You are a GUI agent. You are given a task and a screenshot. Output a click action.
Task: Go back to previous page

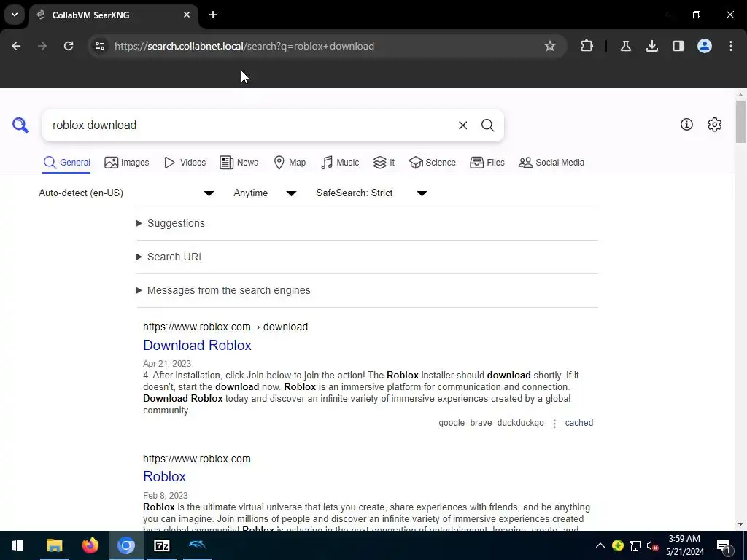point(16,46)
